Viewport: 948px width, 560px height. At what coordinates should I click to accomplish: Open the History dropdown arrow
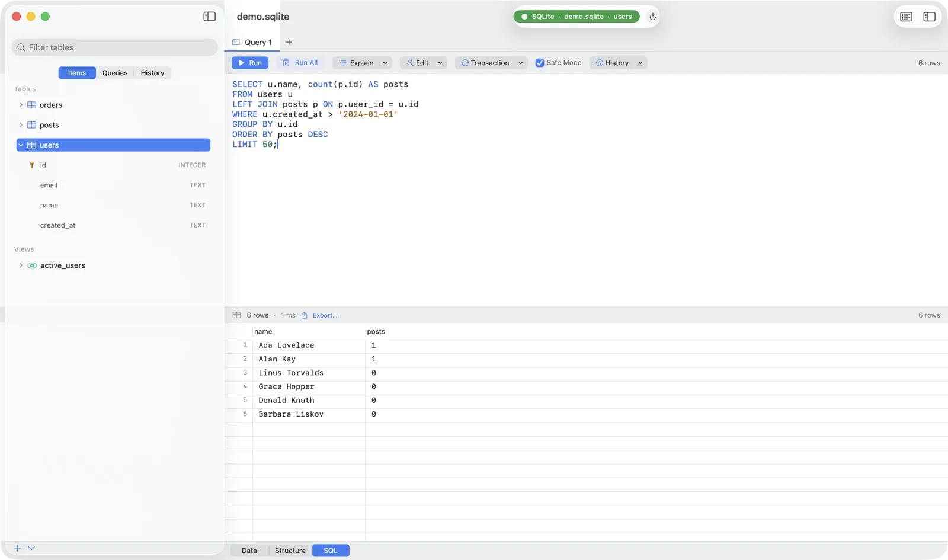(640, 63)
